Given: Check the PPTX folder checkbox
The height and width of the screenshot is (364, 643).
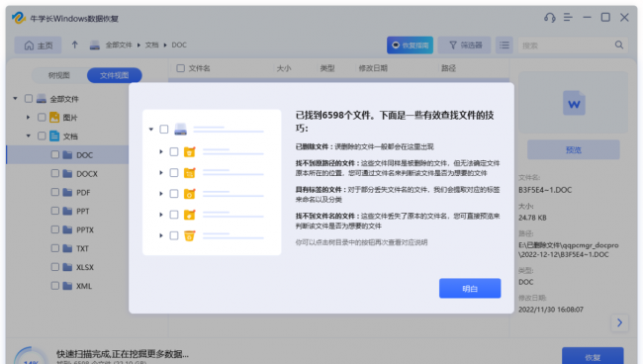Looking at the screenshot, I should pos(55,229).
